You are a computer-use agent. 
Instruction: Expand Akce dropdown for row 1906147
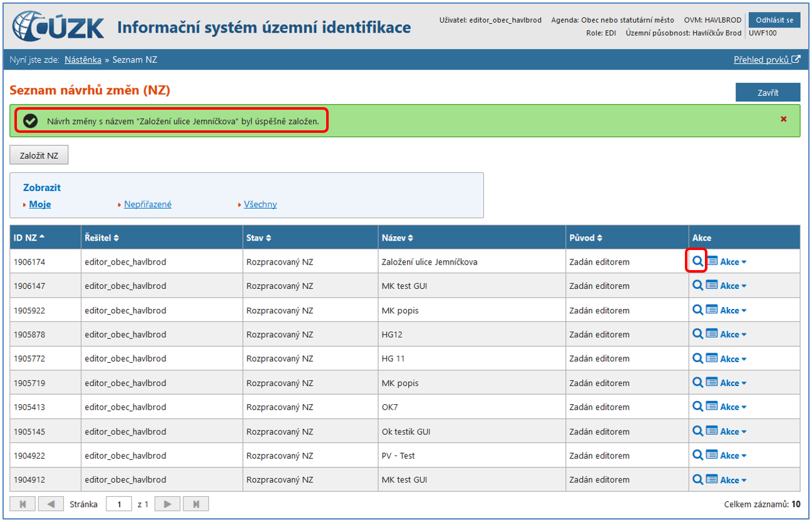coord(733,286)
